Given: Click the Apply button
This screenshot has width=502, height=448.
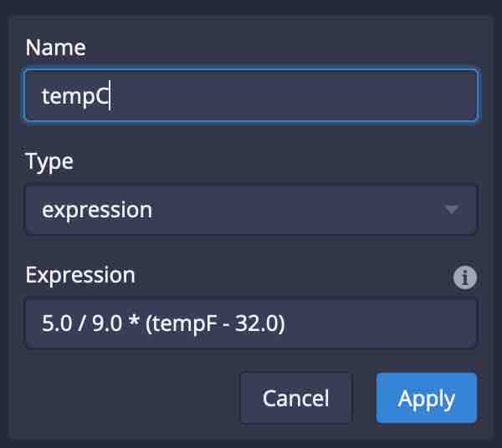Looking at the screenshot, I should click(427, 399).
